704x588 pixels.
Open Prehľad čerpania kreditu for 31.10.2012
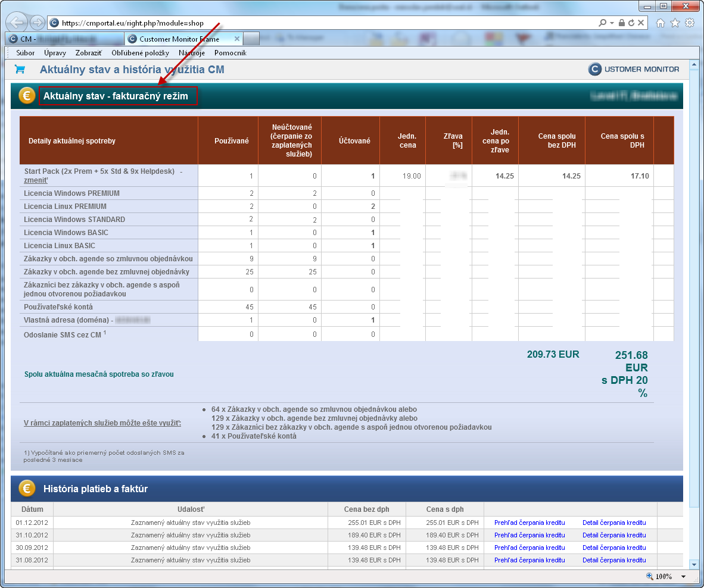pyautogui.click(x=529, y=535)
